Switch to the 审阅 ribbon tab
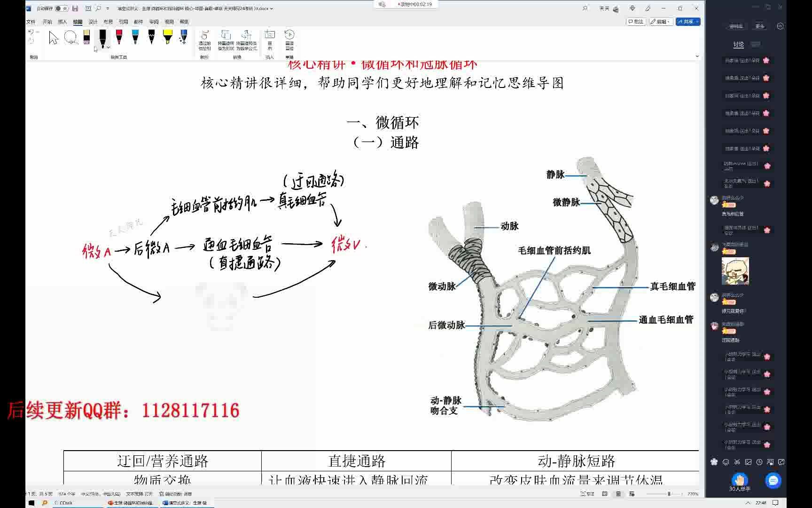The width and height of the screenshot is (812, 508). click(x=154, y=22)
